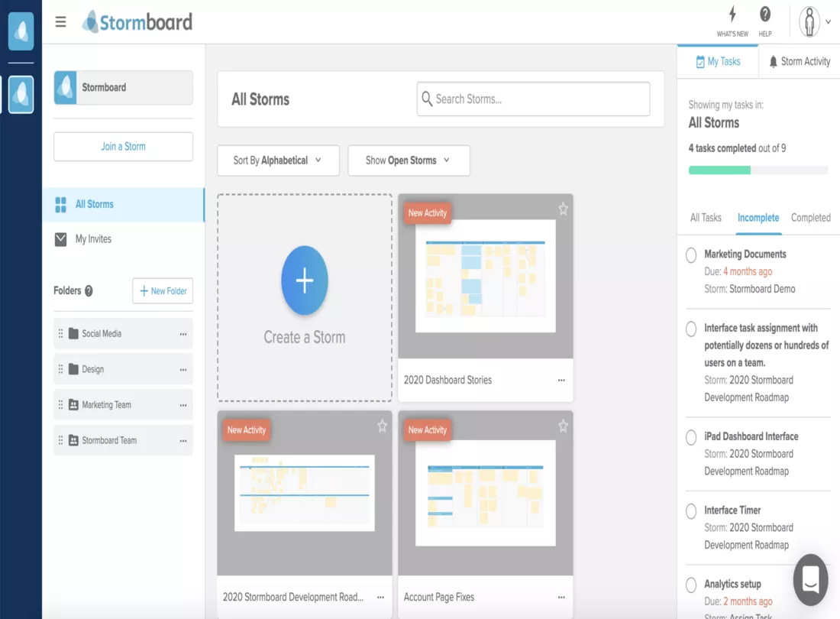Switch to the Storm Activity tab
This screenshot has height=619, width=840.
800,61
